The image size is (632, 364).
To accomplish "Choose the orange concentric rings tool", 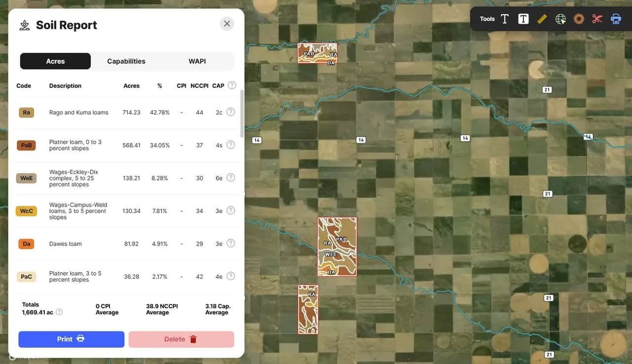I will [x=579, y=19].
